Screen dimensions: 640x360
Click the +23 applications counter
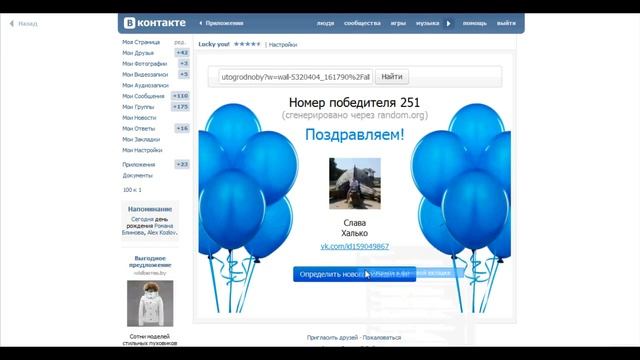click(x=182, y=164)
